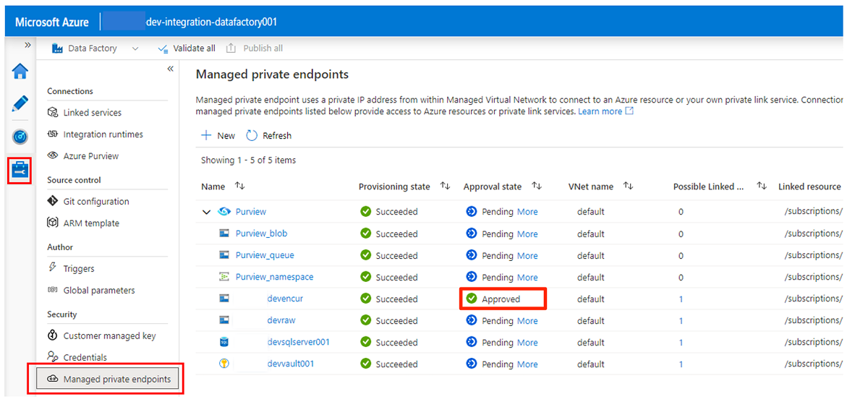Image resolution: width=868 pixels, height=420 pixels.
Task: Click More in Purview row
Action: point(527,213)
